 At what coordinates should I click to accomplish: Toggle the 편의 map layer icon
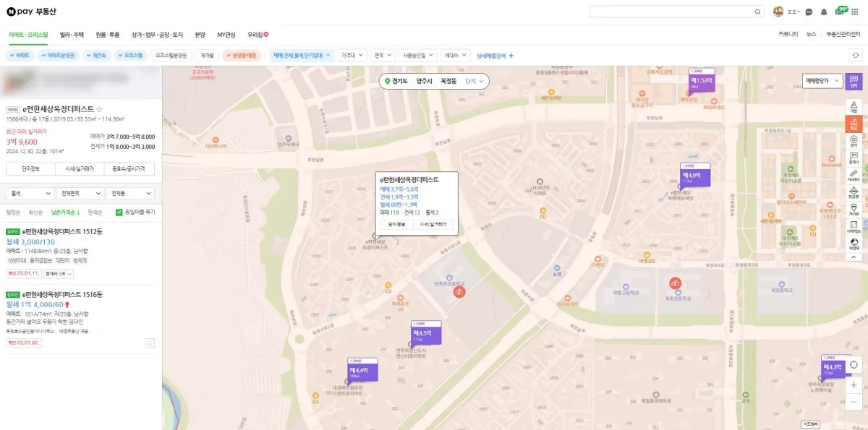[x=854, y=140]
